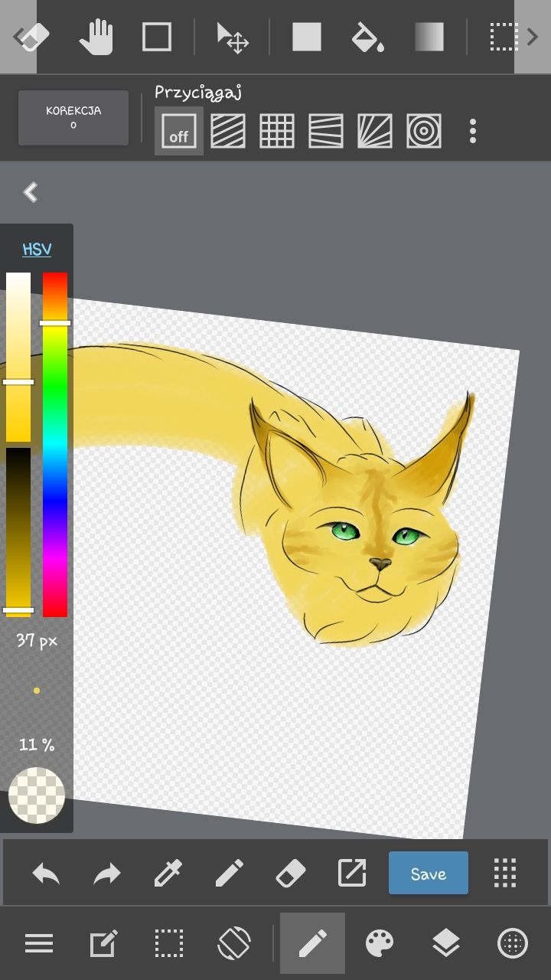Open the edit canvas menu
This screenshot has width=551, height=980.
tap(103, 943)
